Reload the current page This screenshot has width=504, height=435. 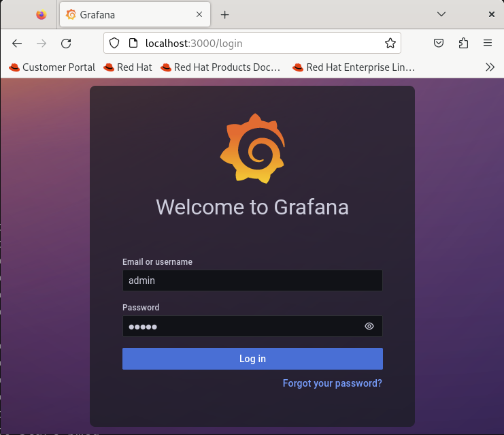click(66, 43)
